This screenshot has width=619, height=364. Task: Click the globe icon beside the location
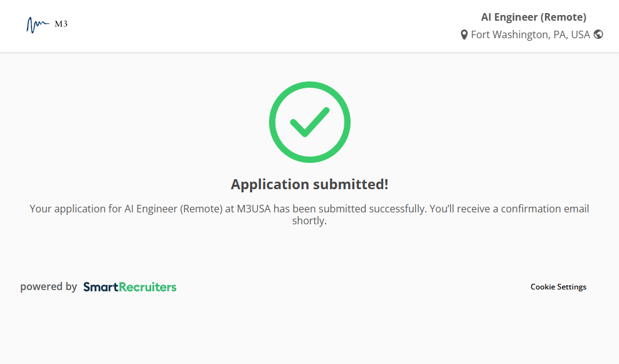(598, 34)
